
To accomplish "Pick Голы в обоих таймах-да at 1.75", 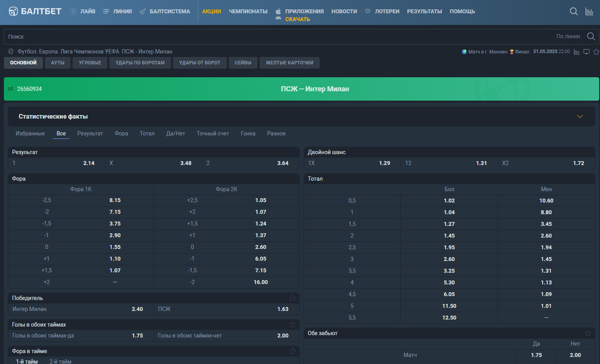I will pos(81,336).
